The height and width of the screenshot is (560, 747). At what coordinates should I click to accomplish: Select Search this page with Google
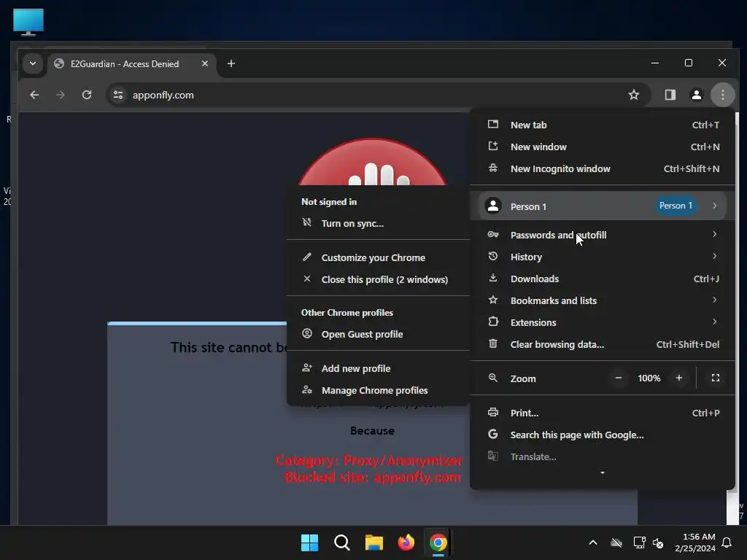[602, 435]
